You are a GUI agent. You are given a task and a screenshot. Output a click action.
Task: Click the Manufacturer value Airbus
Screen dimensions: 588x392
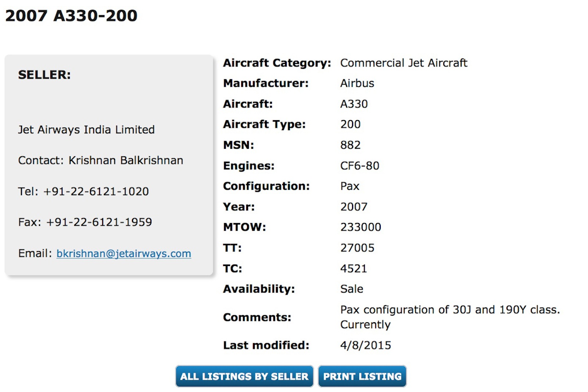coord(357,83)
